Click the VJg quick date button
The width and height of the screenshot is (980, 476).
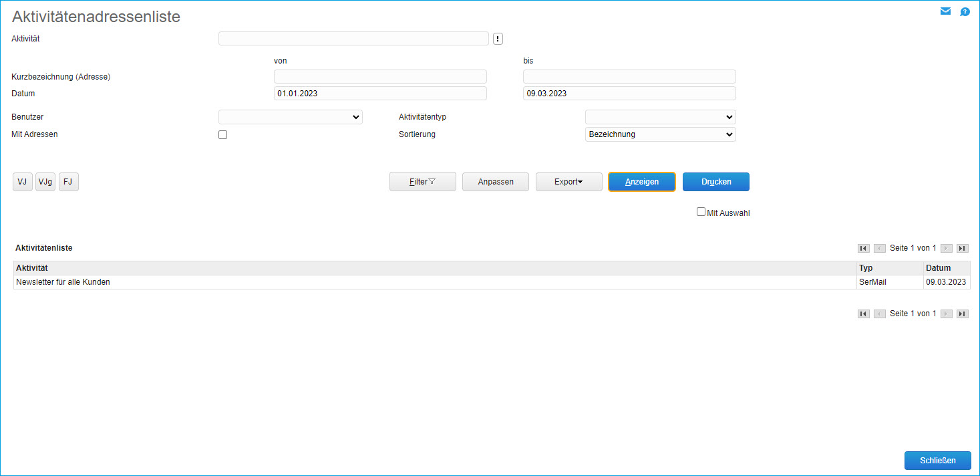coord(45,182)
